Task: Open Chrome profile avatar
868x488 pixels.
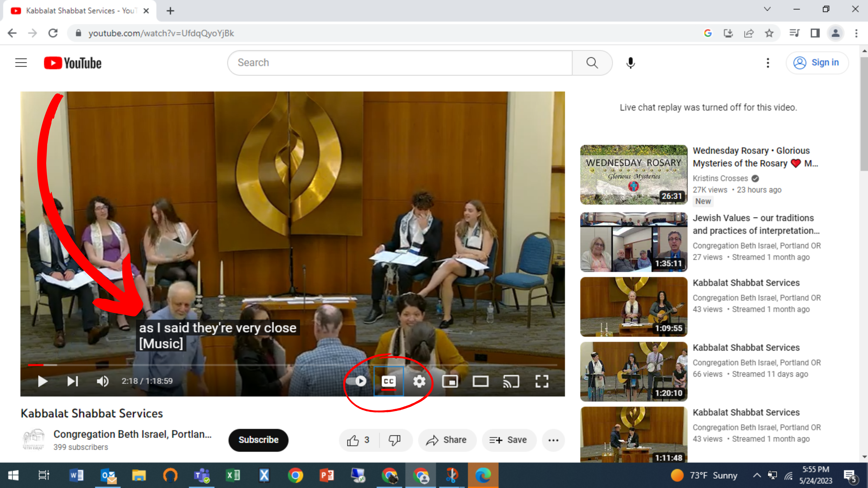Action: click(x=835, y=33)
